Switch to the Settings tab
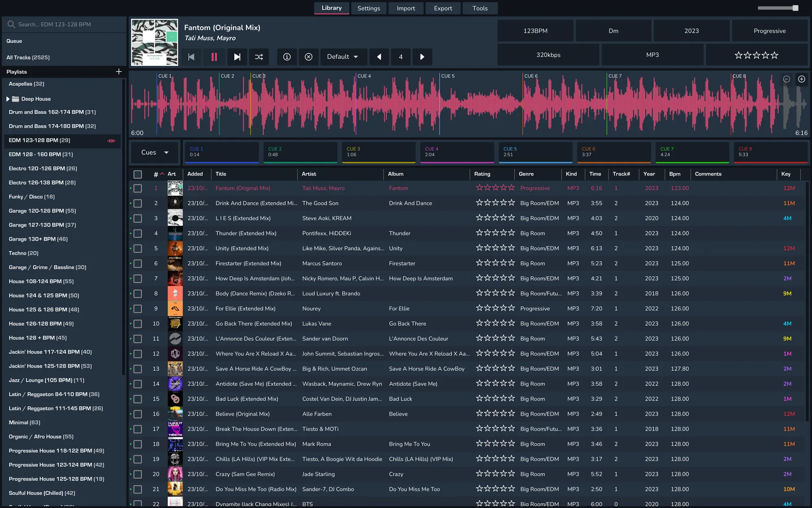 [369, 8]
